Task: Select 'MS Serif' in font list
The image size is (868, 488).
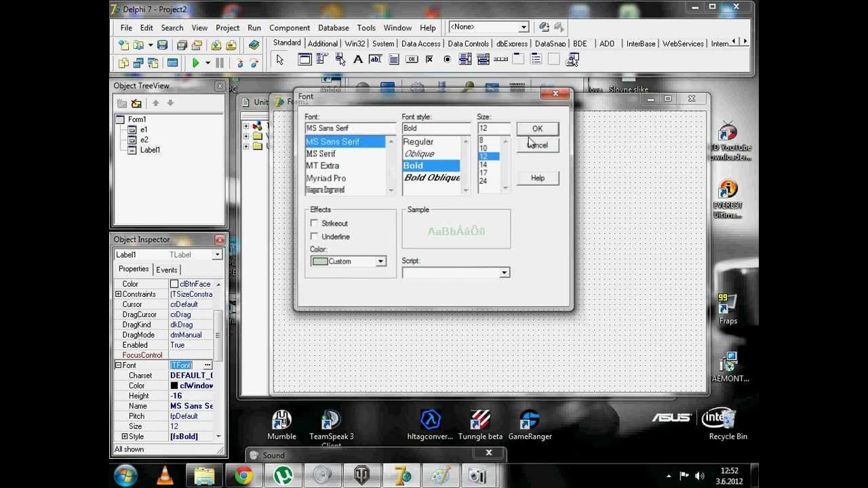Action: click(x=321, y=154)
